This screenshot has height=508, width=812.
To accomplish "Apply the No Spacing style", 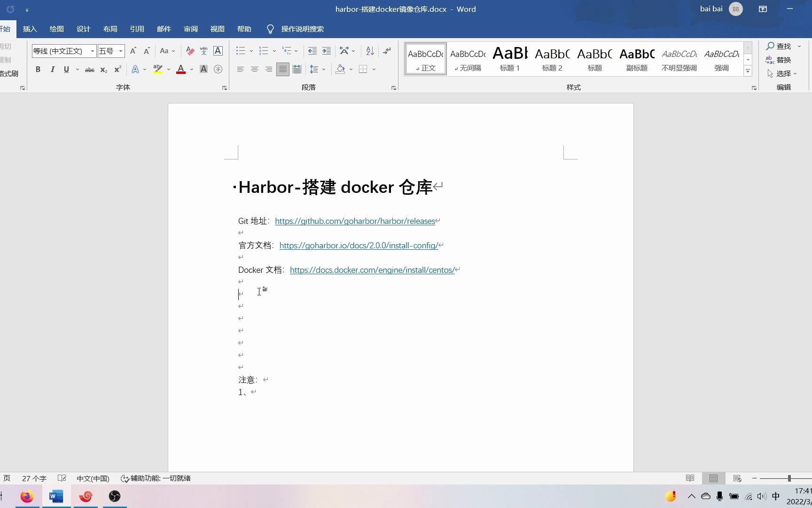I will (x=468, y=59).
